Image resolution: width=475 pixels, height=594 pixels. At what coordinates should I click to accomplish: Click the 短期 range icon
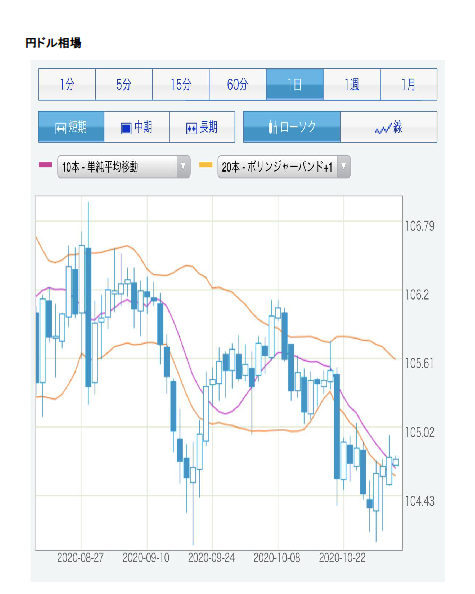[x=61, y=128]
